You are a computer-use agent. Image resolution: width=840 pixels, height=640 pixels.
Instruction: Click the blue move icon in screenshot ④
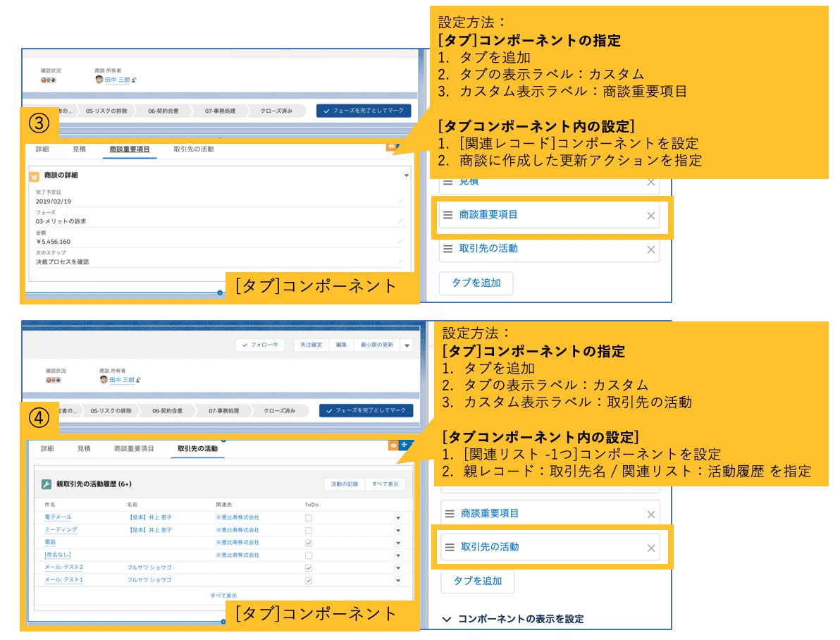[404, 445]
